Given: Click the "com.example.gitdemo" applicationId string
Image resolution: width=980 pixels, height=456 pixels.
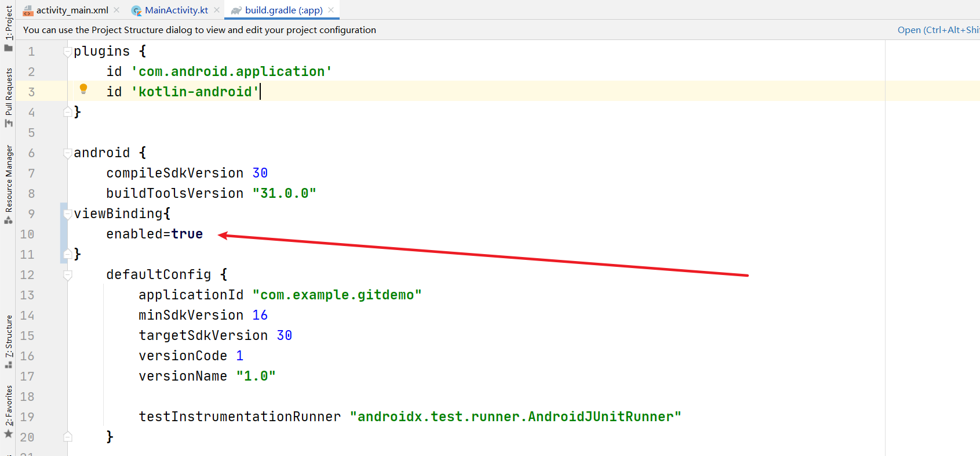Looking at the screenshot, I should [x=337, y=295].
